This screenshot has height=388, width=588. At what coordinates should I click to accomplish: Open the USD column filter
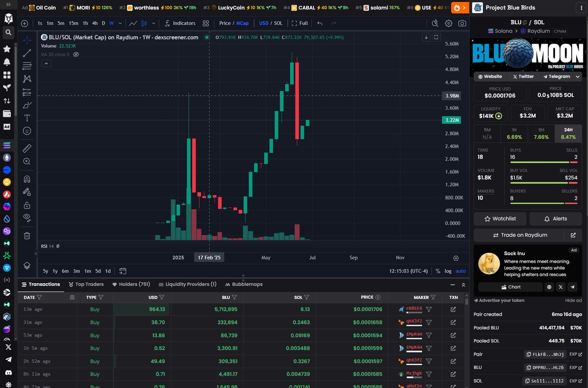161,297
